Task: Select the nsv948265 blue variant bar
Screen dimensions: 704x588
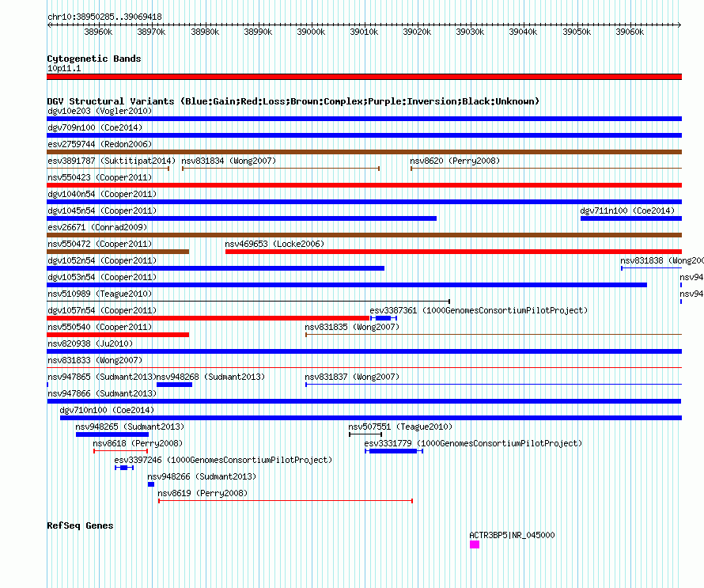Action: pyautogui.click(x=112, y=434)
